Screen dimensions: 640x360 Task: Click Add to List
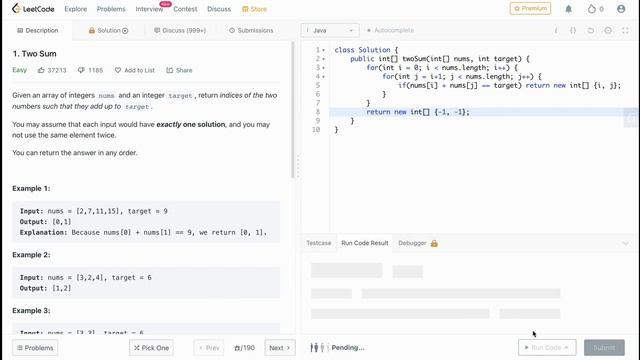[135, 70]
